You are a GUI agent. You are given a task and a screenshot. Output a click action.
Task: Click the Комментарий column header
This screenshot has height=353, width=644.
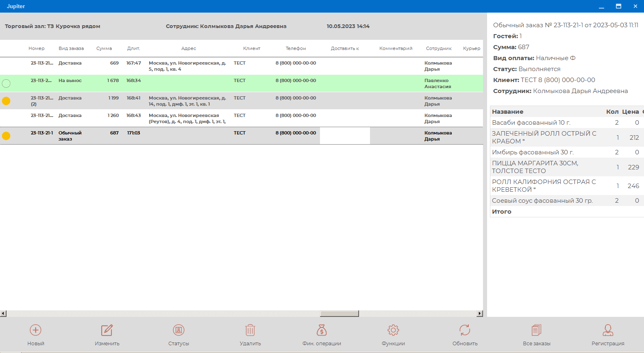click(396, 48)
